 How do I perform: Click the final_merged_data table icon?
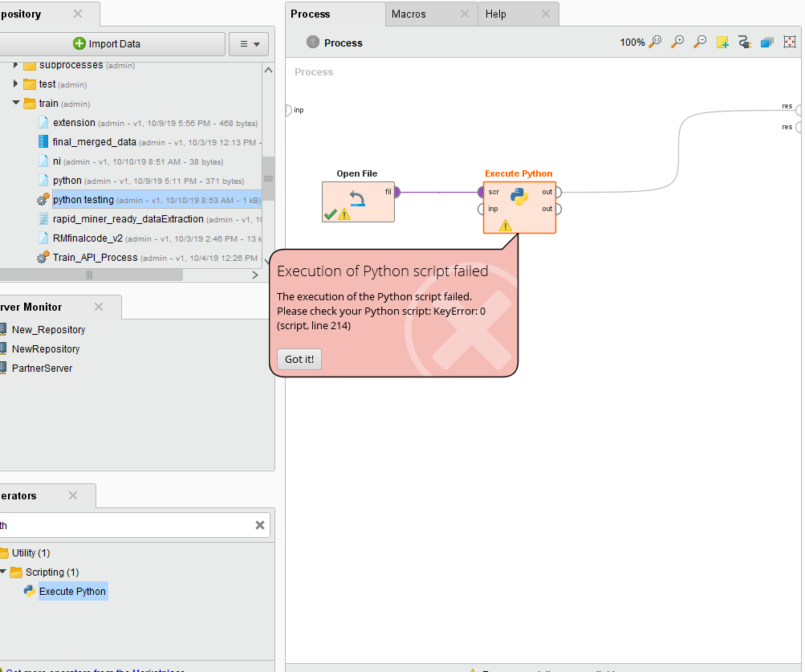point(43,141)
